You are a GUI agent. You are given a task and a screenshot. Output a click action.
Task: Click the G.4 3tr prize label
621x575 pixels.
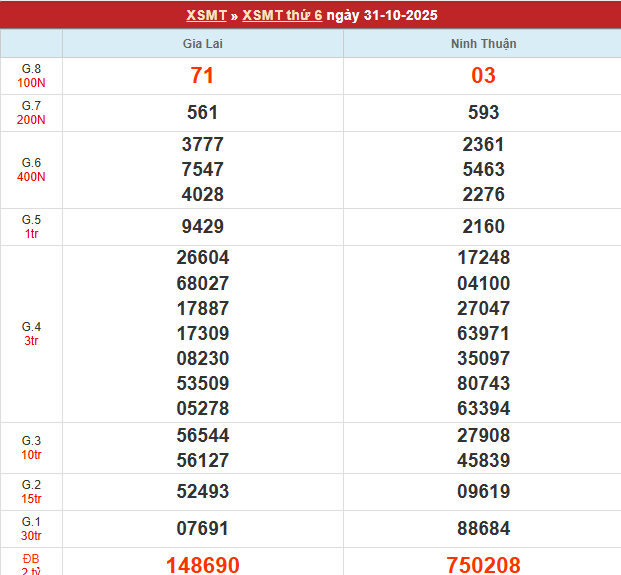coord(31,334)
